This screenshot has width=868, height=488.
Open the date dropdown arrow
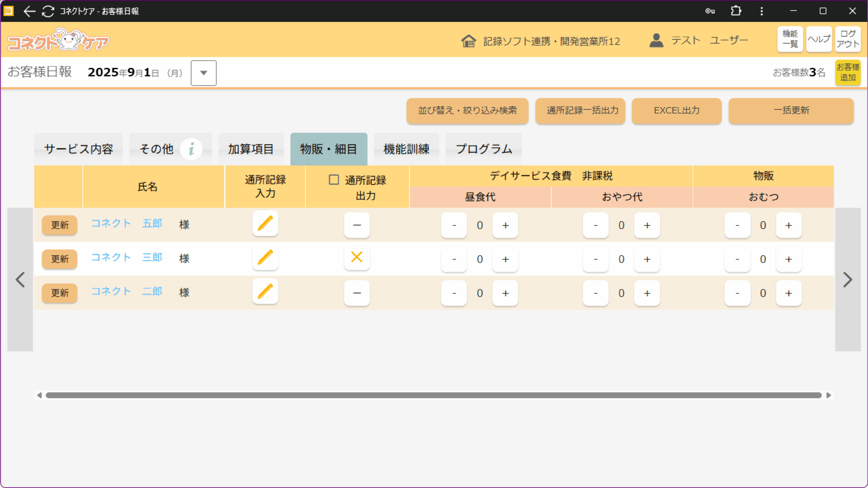pos(203,73)
